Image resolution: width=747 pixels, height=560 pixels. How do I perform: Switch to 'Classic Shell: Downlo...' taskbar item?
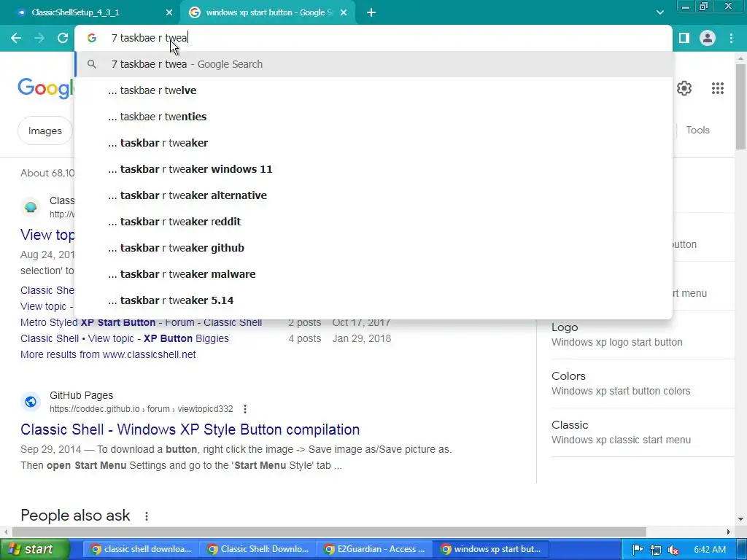click(x=258, y=549)
